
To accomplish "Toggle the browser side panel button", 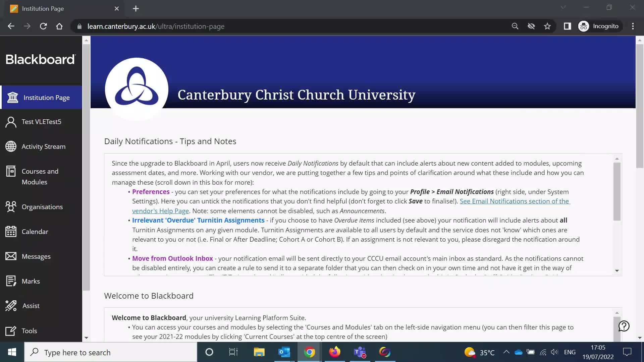I will (x=567, y=26).
